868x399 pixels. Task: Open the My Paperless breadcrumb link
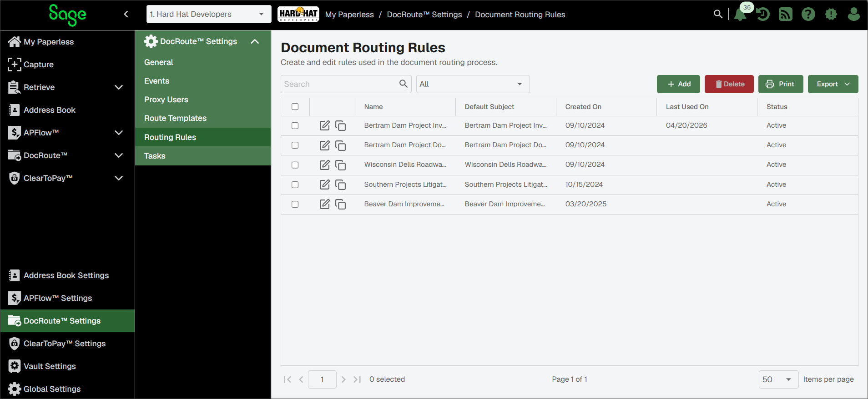(x=349, y=15)
